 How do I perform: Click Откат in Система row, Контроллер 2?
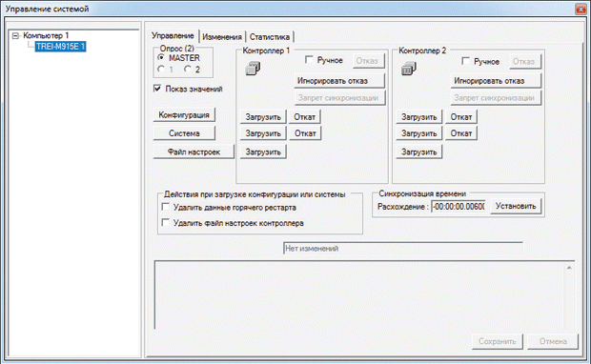(x=461, y=133)
